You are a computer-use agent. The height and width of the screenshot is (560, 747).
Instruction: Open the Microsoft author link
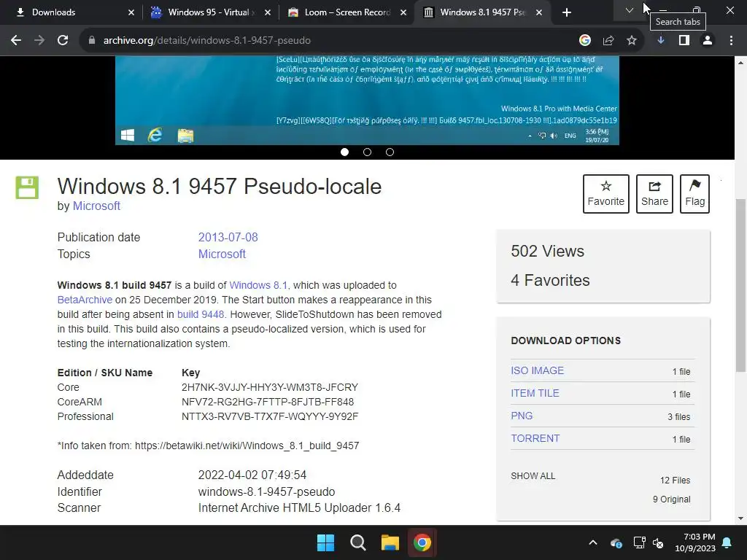[96, 206]
